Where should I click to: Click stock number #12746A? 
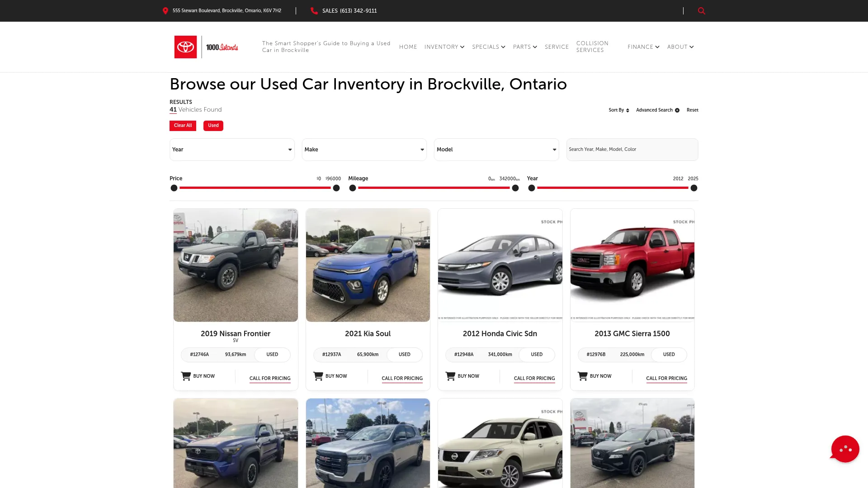[199, 355]
